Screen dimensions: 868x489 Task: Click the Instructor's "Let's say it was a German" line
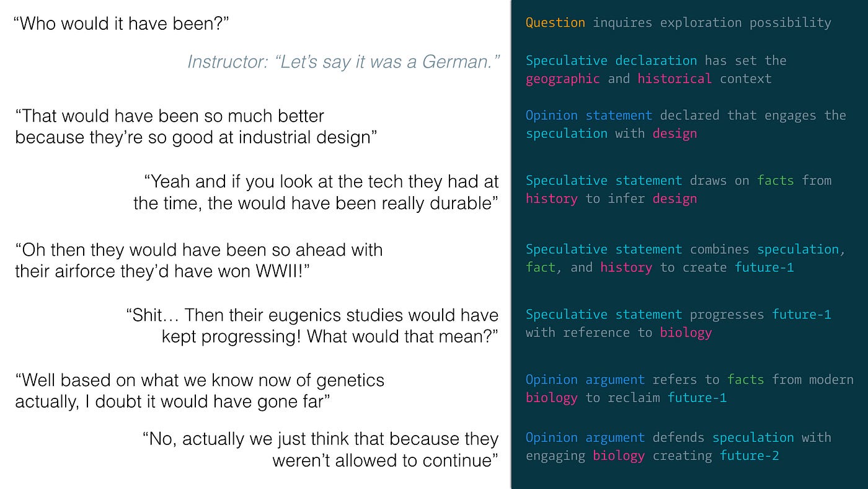pyautogui.click(x=343, y=62)
